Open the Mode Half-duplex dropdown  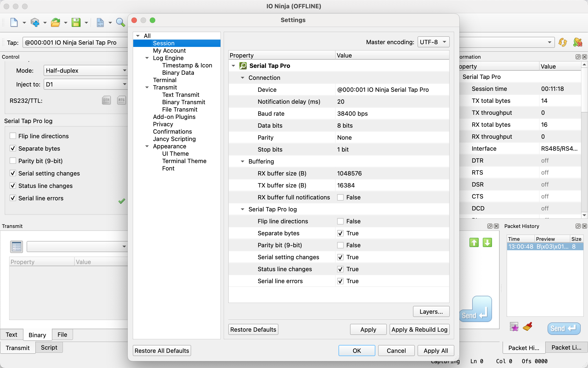tap(85, 70)
